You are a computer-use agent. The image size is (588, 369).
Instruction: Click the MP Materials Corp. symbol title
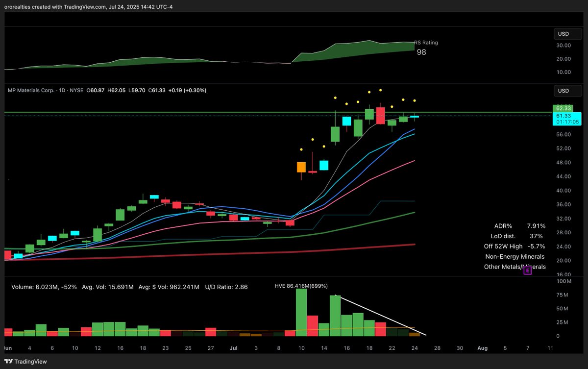tap(32, 90)
